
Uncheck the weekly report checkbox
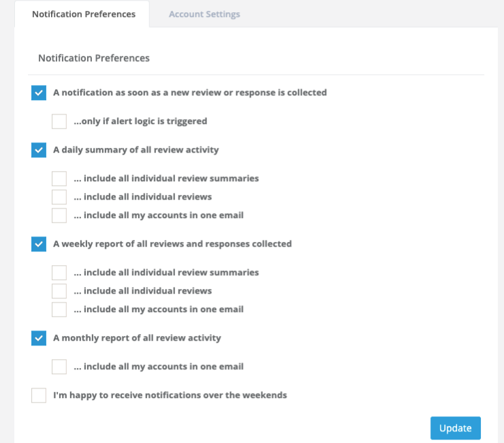39,244
